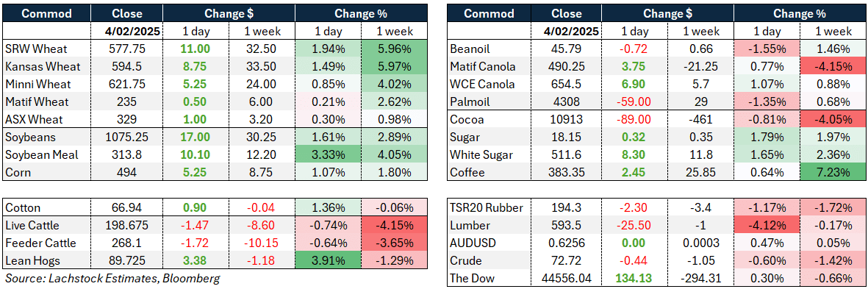Click the Source Lachstock Estimates, Bloomberg text
The height and width of the screenshot is (289, 868).
pos(112,279)
